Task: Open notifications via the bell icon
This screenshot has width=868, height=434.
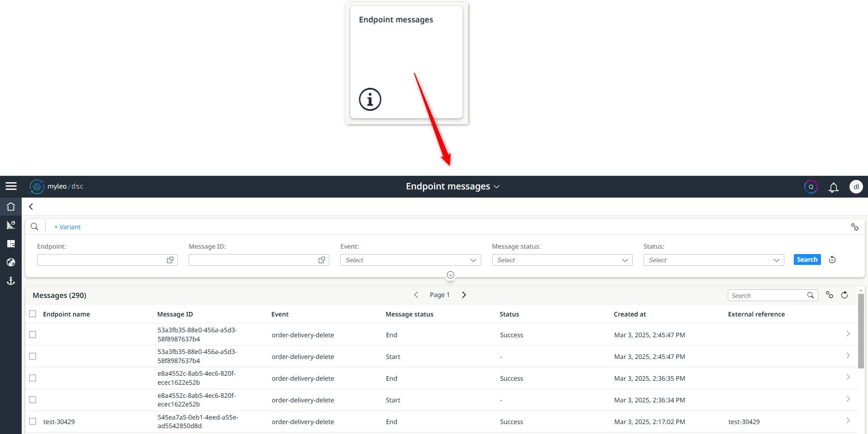Action: pyautogui.click(x=834, y=187)
